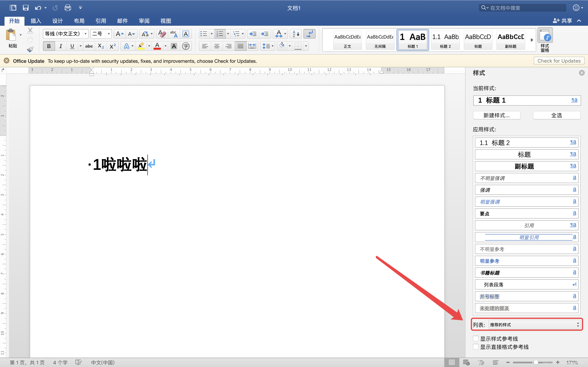Click the Print icon in title bar
This screenshot has height=367, width=588.
(68, 8)
